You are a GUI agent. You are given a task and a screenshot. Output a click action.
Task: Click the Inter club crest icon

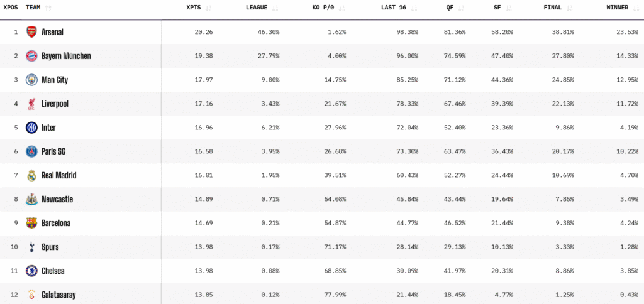(x=31, y=128)
